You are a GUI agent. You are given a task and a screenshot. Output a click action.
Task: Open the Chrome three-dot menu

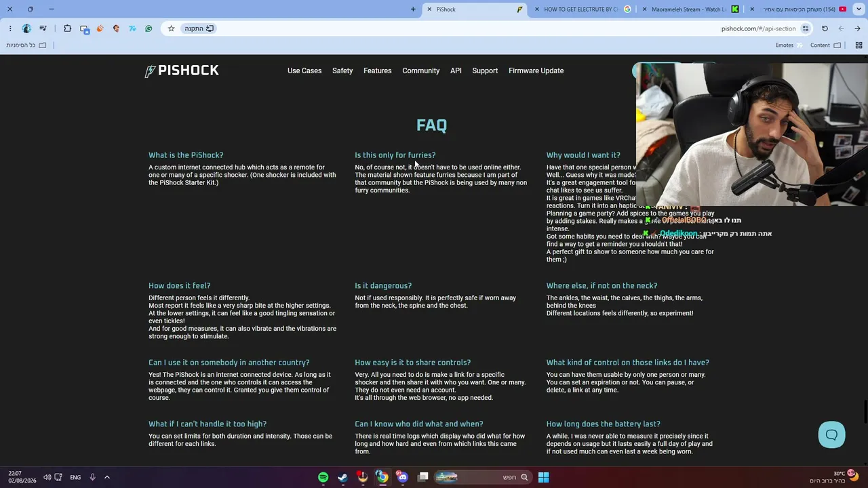pyautogui.click(x=10, y=28)
